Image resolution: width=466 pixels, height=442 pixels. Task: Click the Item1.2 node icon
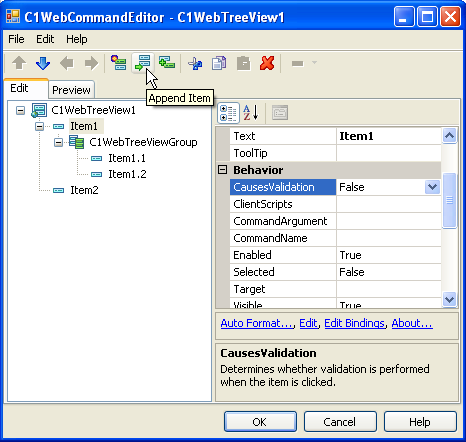pos(96,174)
